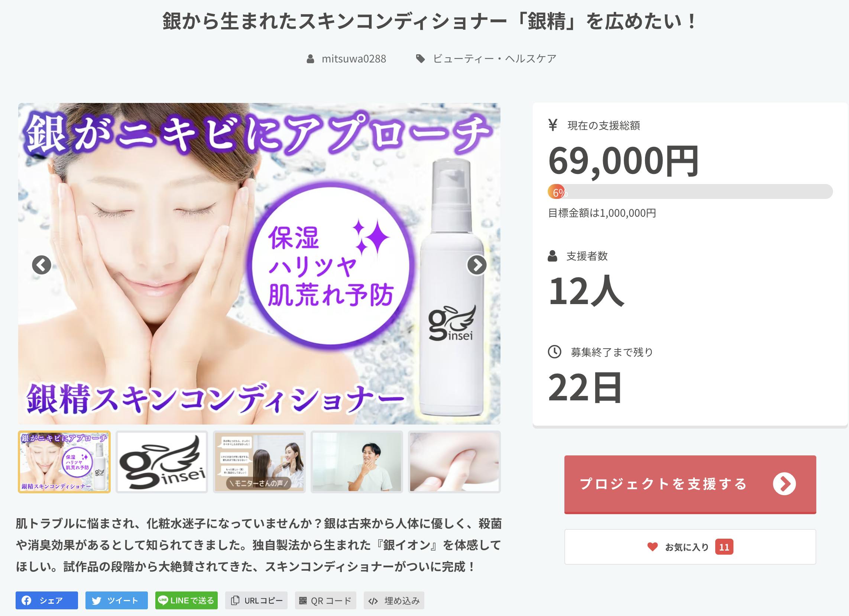Viewport: 849px width, 616px height.
Task: Click the 6% funding progress bar
Action: pos(690,191)
